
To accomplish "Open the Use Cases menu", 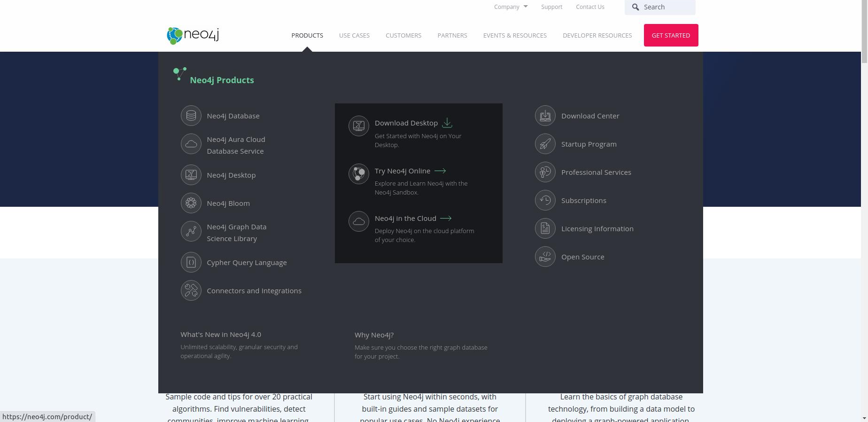I will 354,35.
